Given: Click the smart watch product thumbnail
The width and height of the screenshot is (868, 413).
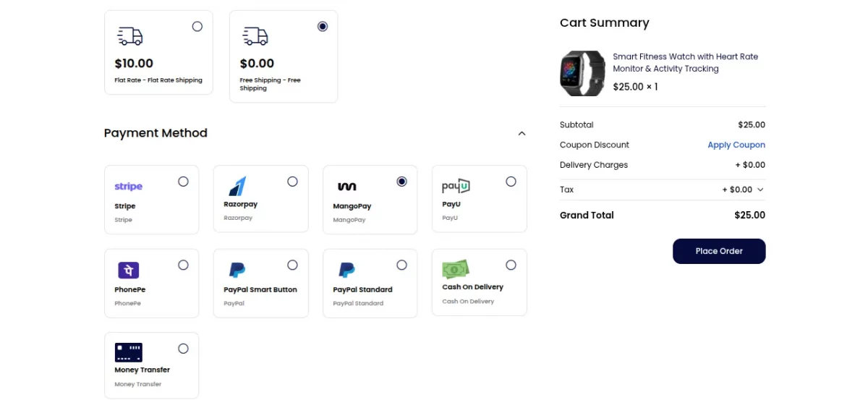Looking at the screenshot, I should click(x=582, y=73).
